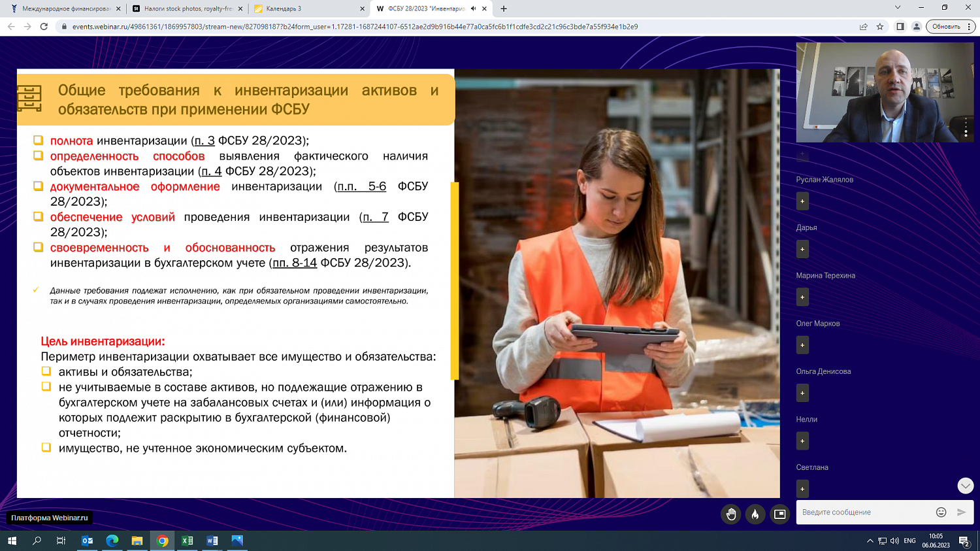This screenshot has width=980, height=551.
Task: Open the Photos app on taskbar
Action: [x=237, y=541]
